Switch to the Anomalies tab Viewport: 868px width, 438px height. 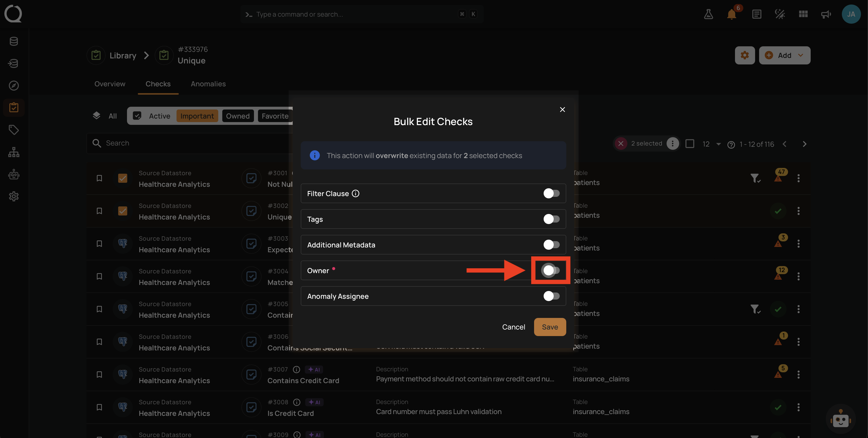click(x=208, y=84)
